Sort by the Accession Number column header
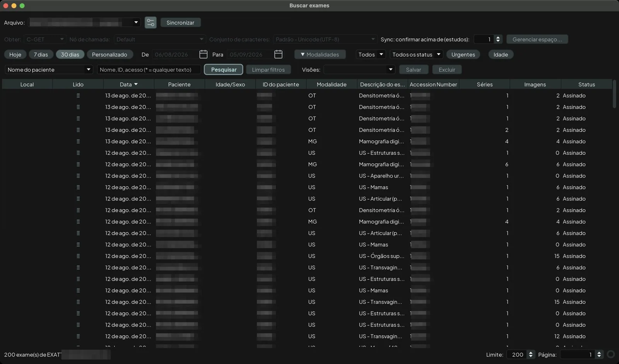 point(433,84)
